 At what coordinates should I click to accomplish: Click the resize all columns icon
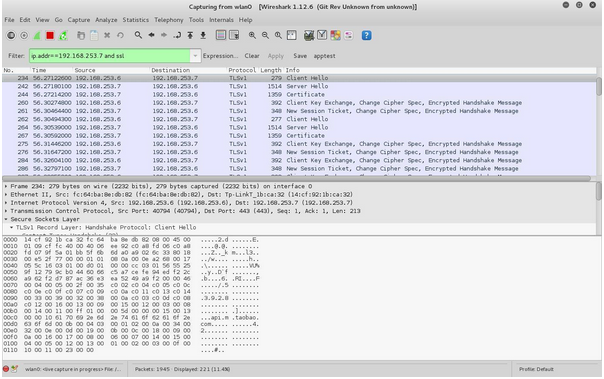292,35
